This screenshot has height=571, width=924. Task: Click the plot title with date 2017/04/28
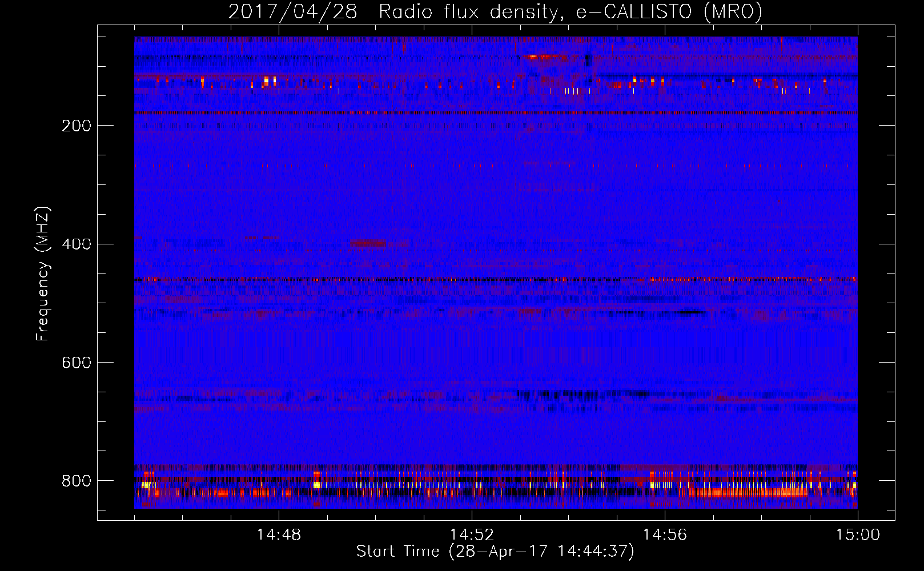click(495, 12)
